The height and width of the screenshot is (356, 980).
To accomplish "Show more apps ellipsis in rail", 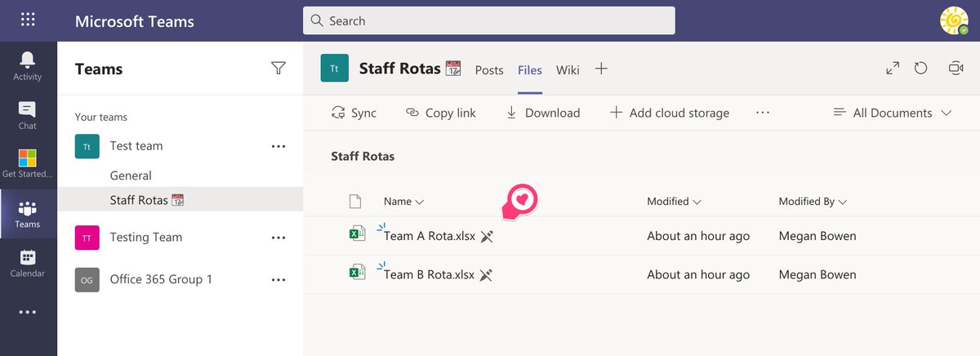I will 28,312.
